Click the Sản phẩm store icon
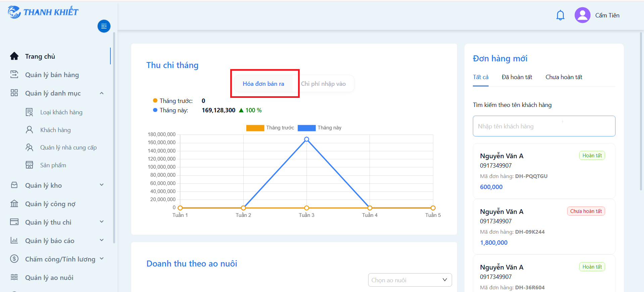Image resolution: width=644 pixels, height=292 pixels. tap(30, 165)
